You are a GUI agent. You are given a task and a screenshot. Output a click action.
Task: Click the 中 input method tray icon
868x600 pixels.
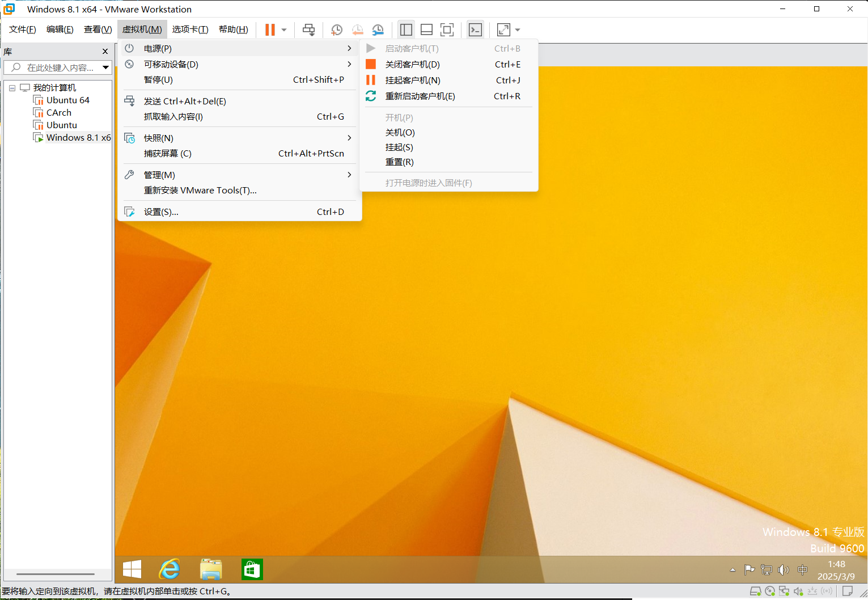802,570
